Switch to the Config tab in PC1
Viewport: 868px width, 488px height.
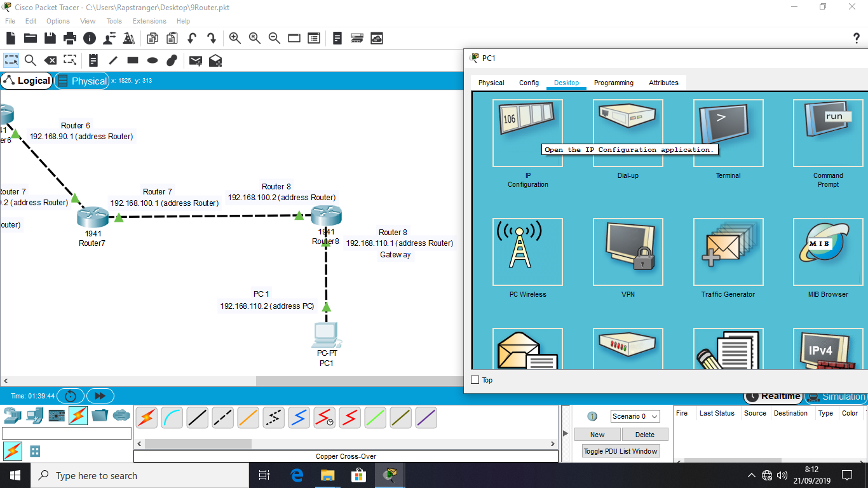(x=529, y=83)
